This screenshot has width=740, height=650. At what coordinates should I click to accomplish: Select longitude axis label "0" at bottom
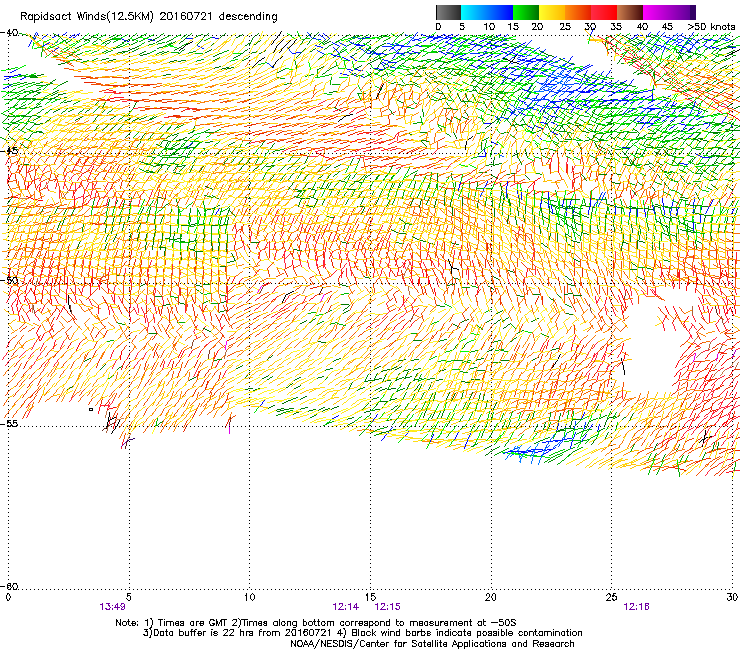tap(8, 597)
